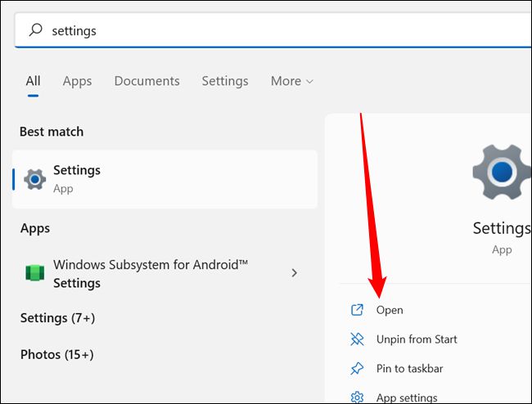Viewport: 532px width, 404px height.
Task: Click the Pin to taskbar pin icon
Action: (x=357, y=369)
